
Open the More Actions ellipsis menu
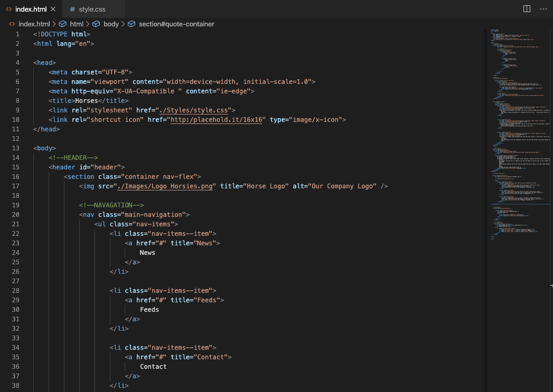pos(543,9)
